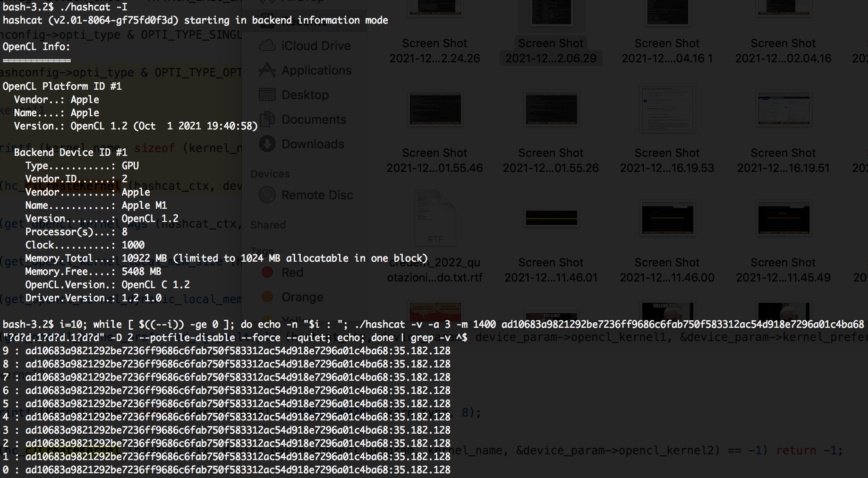The width and height of the screenshot is (868, 478).
Task: Open the Downloads folder in sidebar
Action: point(312,144)
